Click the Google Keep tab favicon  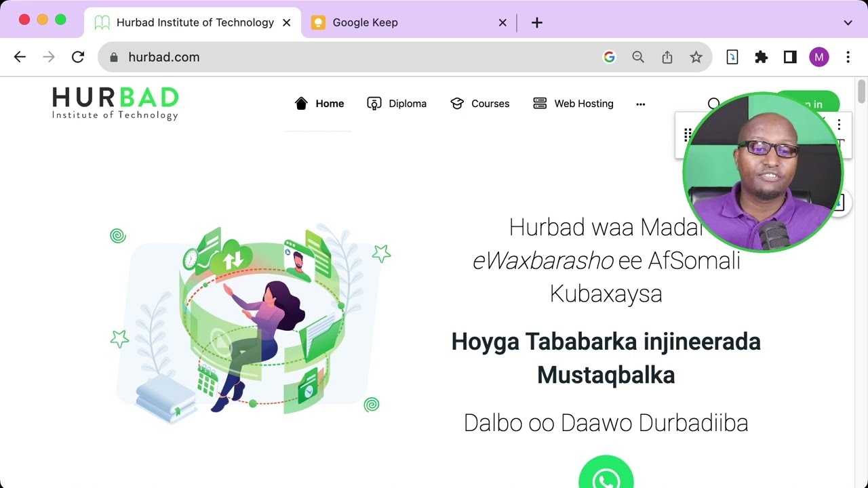(318, 22)
